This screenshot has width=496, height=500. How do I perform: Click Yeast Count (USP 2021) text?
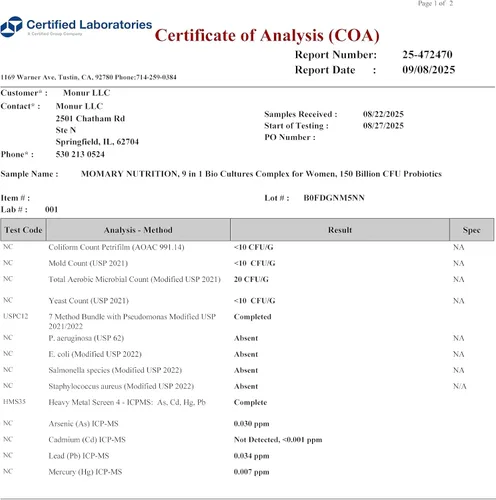pyautogui.click(x=88, y=301)
